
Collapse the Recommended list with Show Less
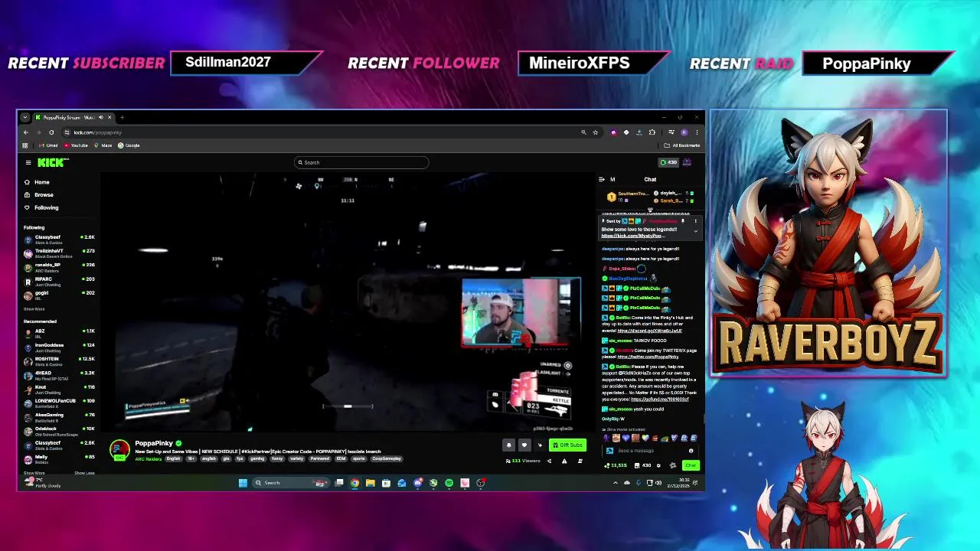(84, 473)
